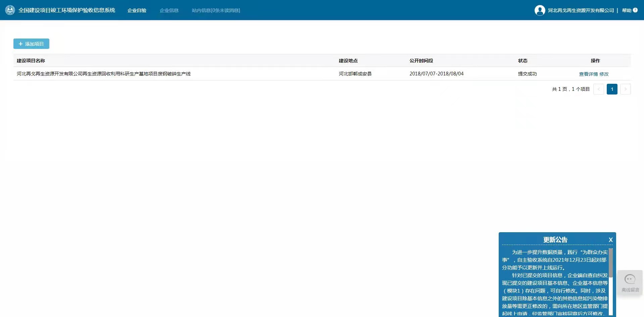
Task: Click 查看详情 link for the project
Action: coord(588,74)
